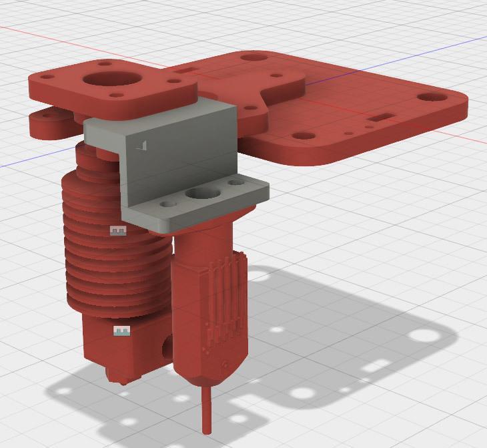Image resolution: width=487 pixels, height=448 pixels.
Task: Select the red probe sensor body with vertical ribs
Action: (211, 311)
